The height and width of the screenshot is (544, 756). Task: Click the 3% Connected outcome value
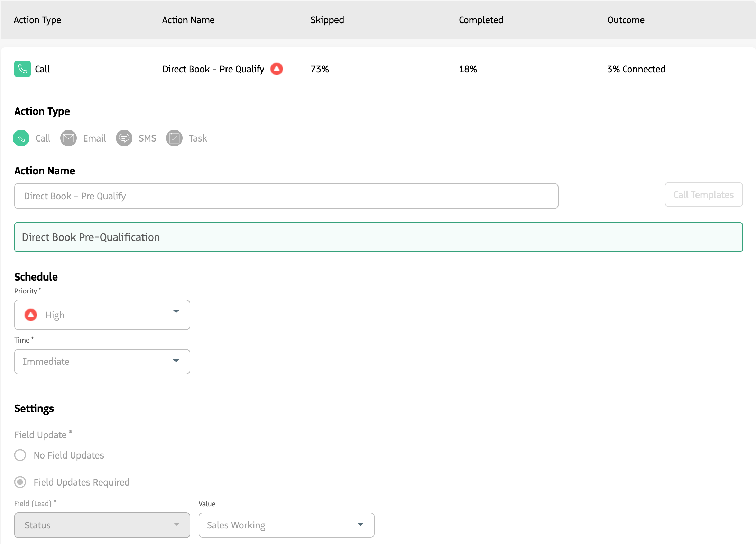[636, 69]
